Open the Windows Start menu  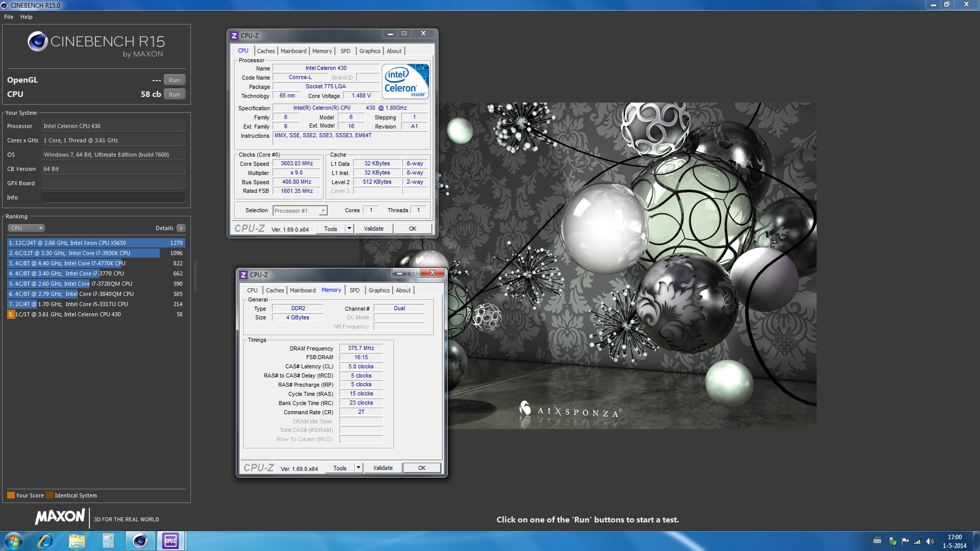(14, 541)
